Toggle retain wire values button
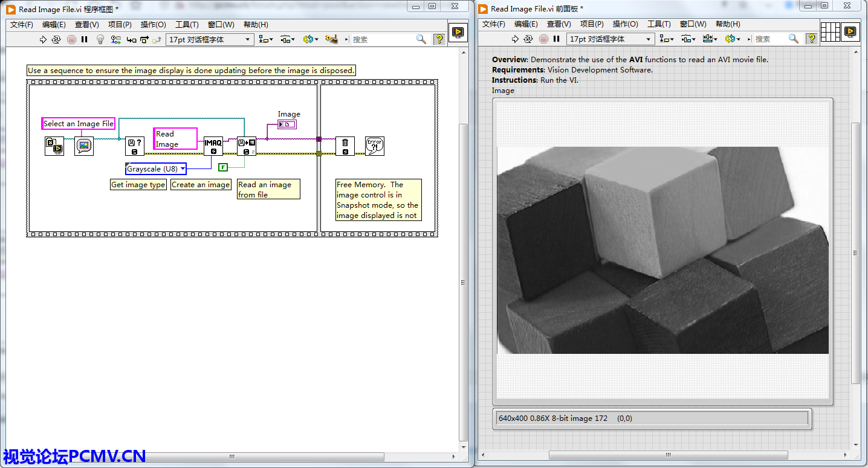Screen dimensions: 868x468 (x=115, y=39)
